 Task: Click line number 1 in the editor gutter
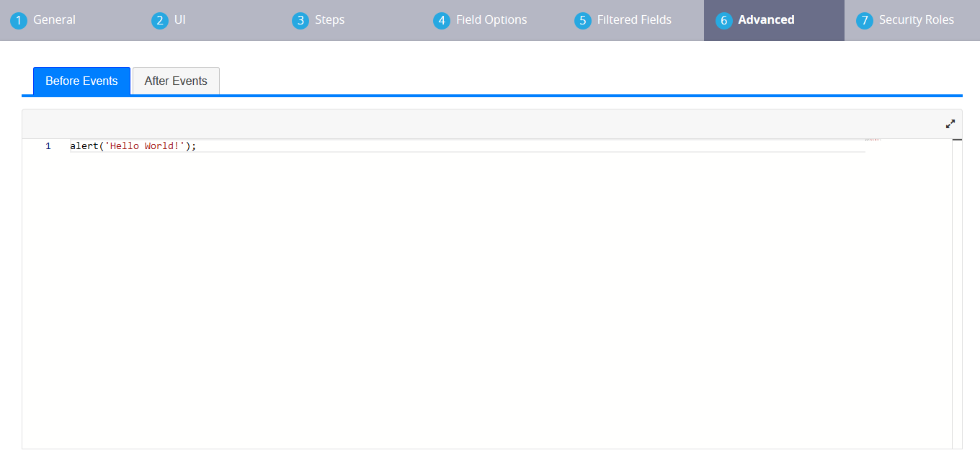pos(48,146)
